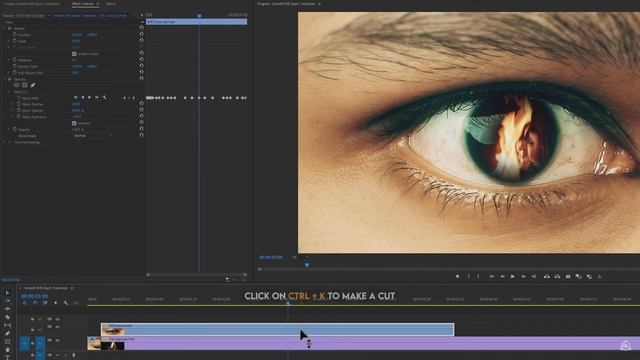
Task: Select the Track Select Forward tool
Action: (7, 300)
